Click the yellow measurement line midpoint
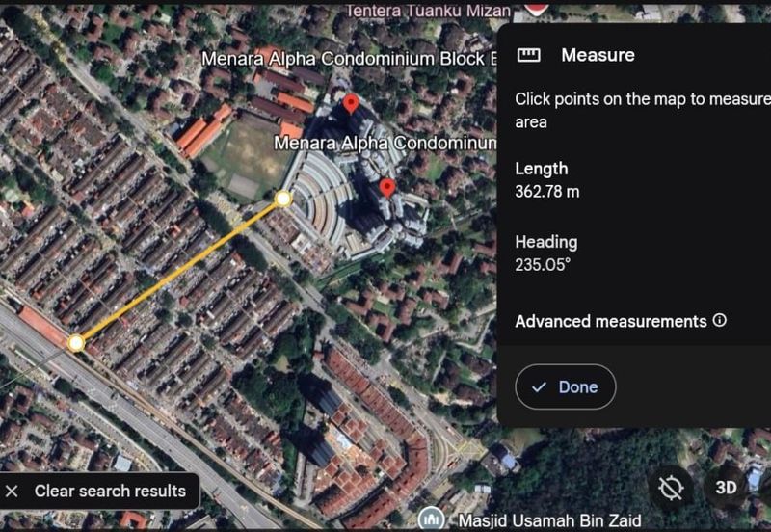 [x=179, y=271]
